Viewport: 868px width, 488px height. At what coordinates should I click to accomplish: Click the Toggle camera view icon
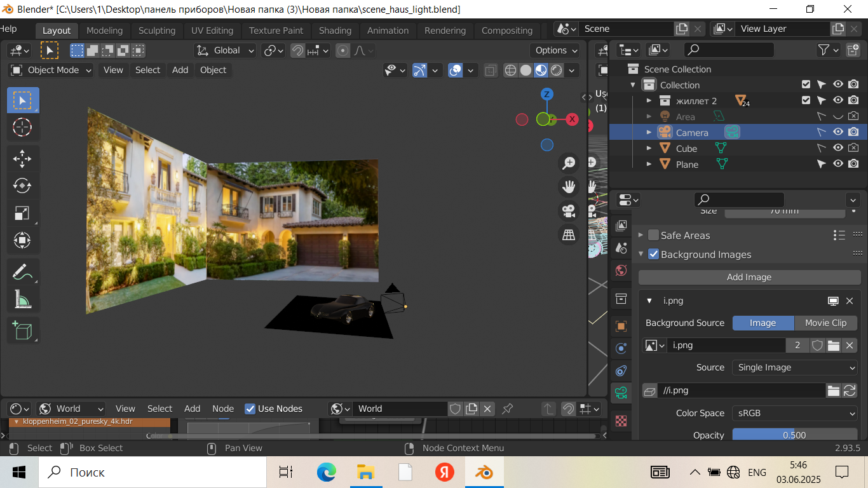[x=568, y=210]
